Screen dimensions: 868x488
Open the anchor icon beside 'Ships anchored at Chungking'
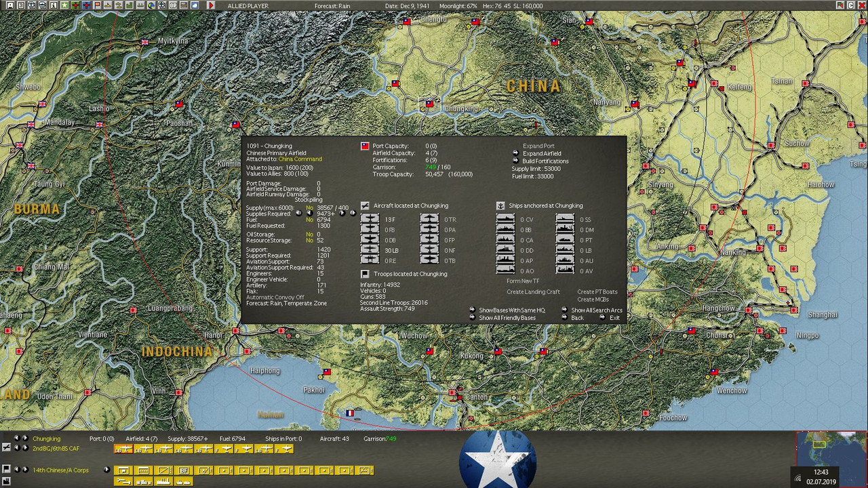coord(500,205)
